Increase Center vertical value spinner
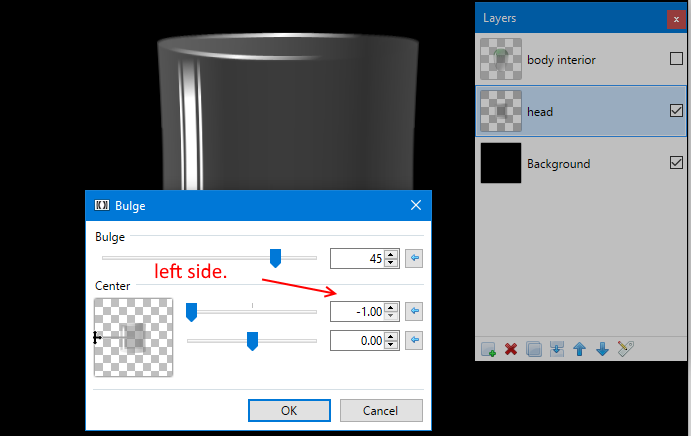The height and width of the screenshot is (436, 691). pyautogui.click(x=391, y=336)
